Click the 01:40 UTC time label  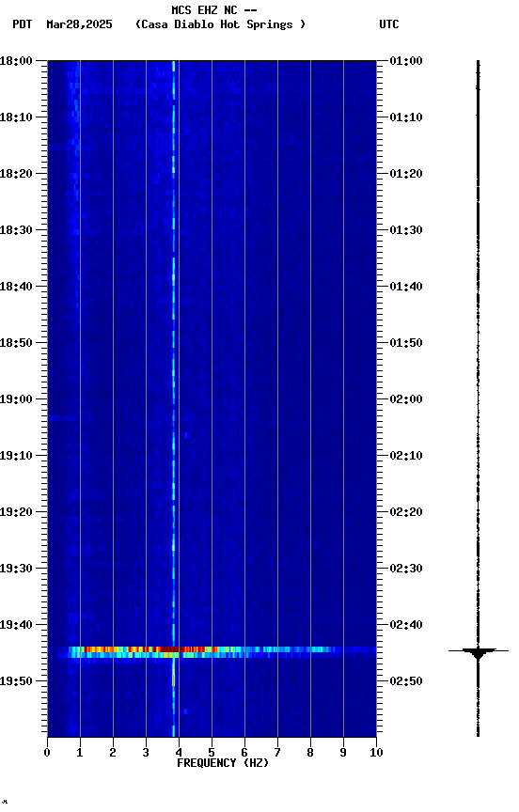pyautogui.click(x=406, y=287)
